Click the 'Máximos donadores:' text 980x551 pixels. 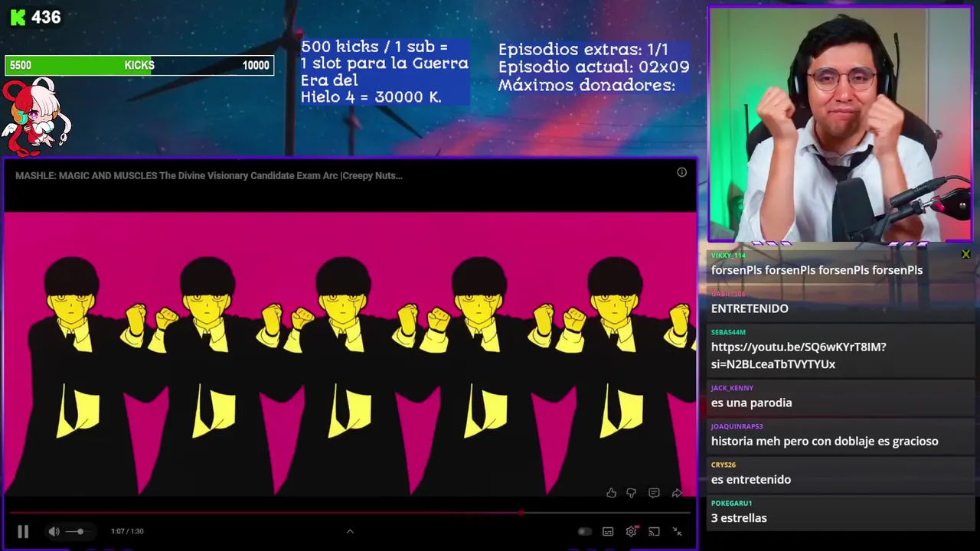586,86
